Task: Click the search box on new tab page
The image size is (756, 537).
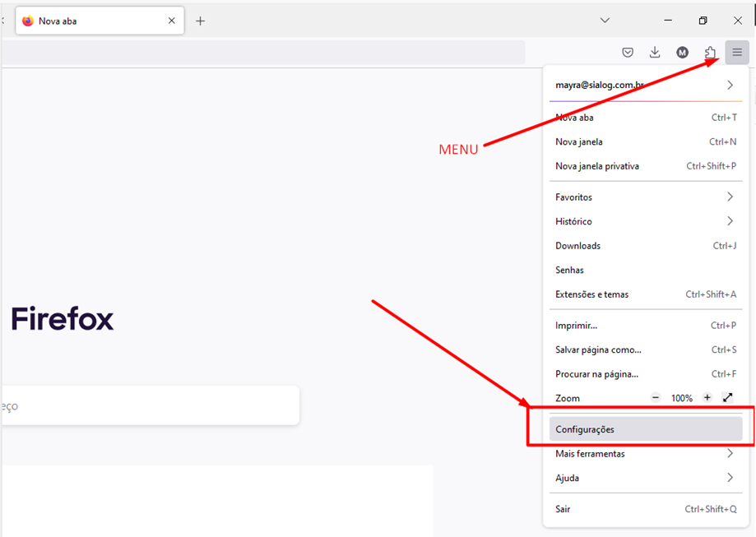Action: coord(148,405)
